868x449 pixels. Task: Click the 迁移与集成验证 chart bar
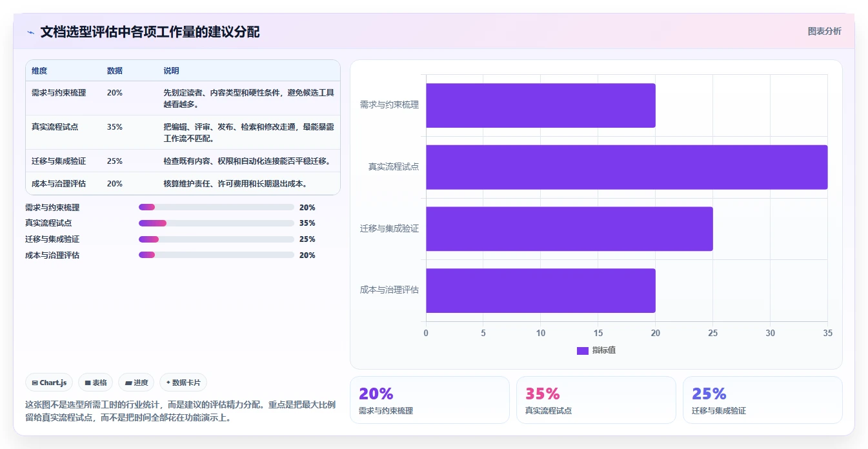tap(569, 229)
